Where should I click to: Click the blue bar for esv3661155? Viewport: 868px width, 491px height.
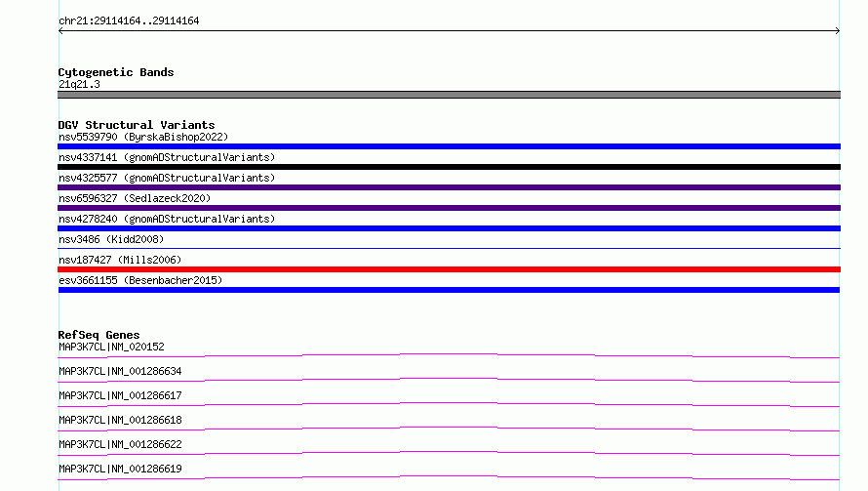[449, 290]
